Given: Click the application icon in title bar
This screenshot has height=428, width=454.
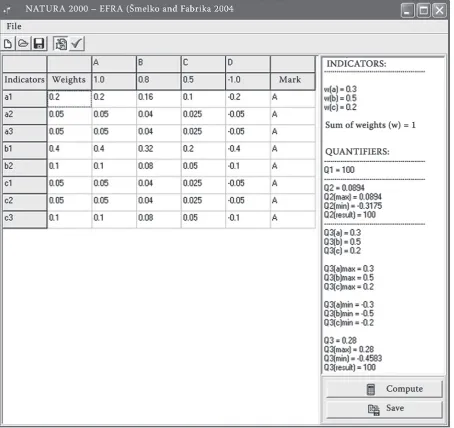Looking at the screenshot, I should (7, 9).
